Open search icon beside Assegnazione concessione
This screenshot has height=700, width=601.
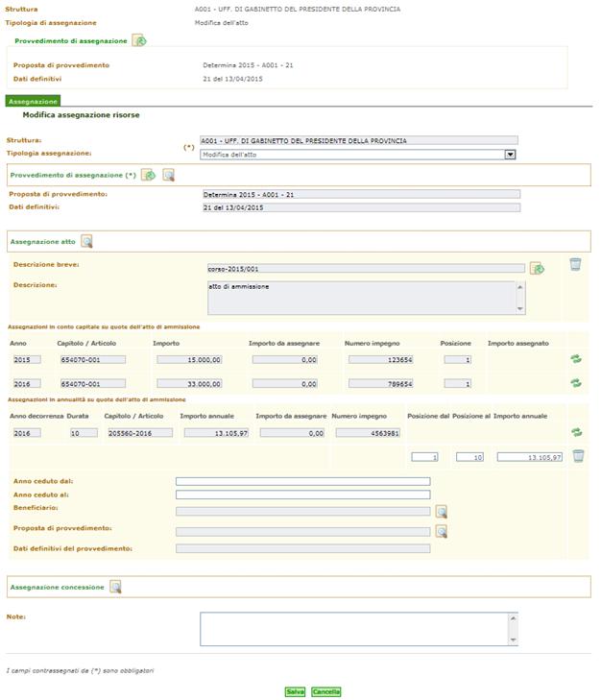pos(115,587)
